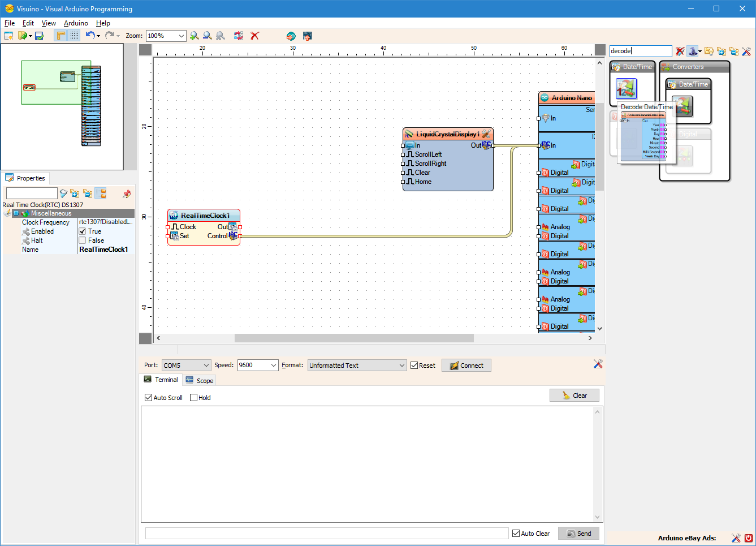Select Decode Date/Time component in Date/Time group
This screenshot has width=756, height=546.
pyautogui.click(x=627, y=88)
